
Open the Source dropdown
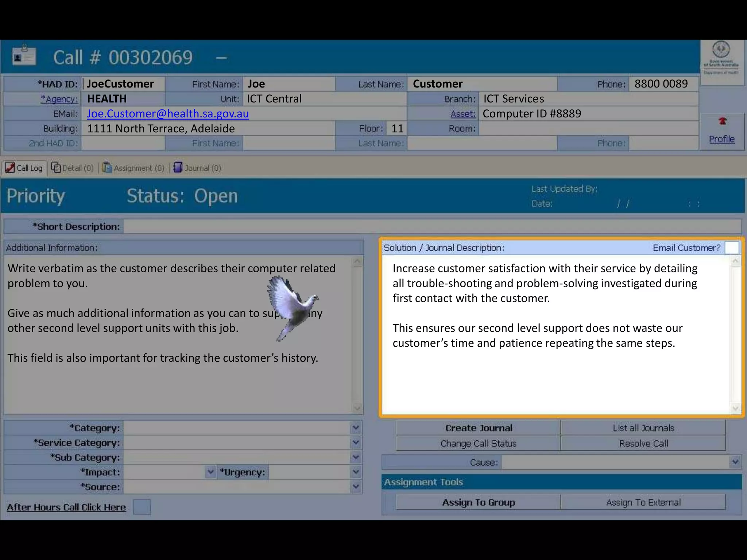(356, 487)
